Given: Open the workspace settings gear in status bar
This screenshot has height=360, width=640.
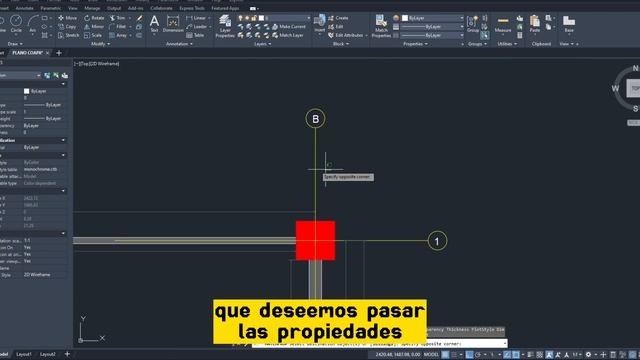Looking at the screenshot, I should pos(588,355).
